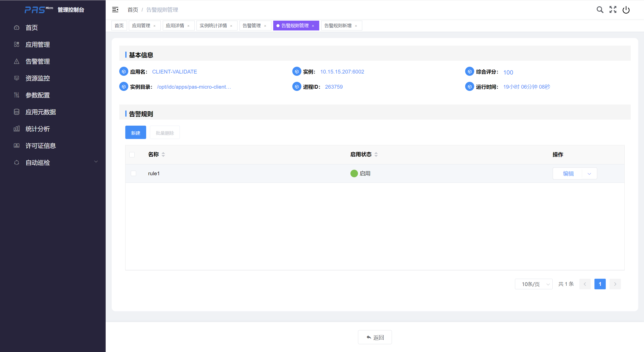Open the 10条/页 page size dropdown

(x=534, y=284)
